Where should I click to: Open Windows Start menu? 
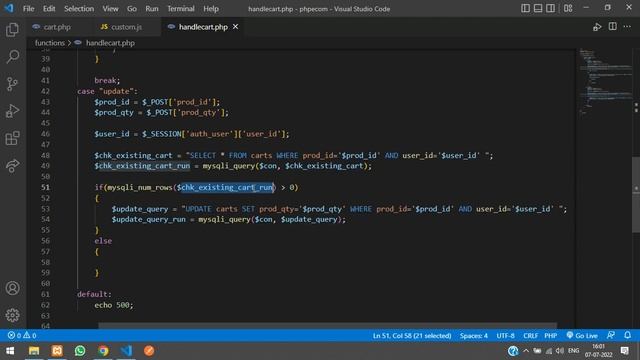(x=10, y=351)
